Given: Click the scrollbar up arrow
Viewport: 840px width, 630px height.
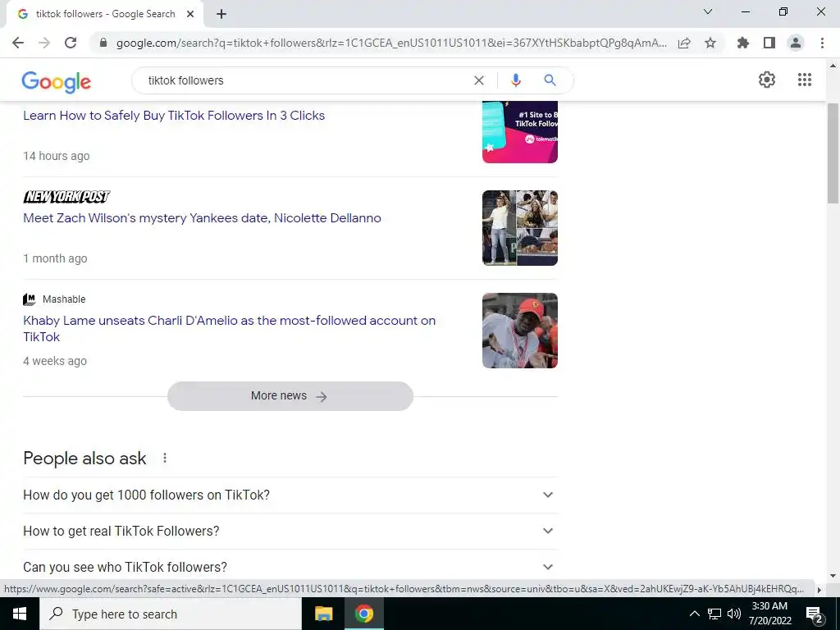Looking at the screenshot, I should click(833, 66).
